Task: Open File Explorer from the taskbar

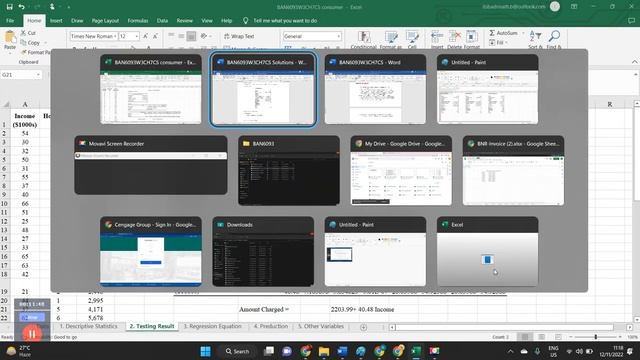Action: coord(324,351)
